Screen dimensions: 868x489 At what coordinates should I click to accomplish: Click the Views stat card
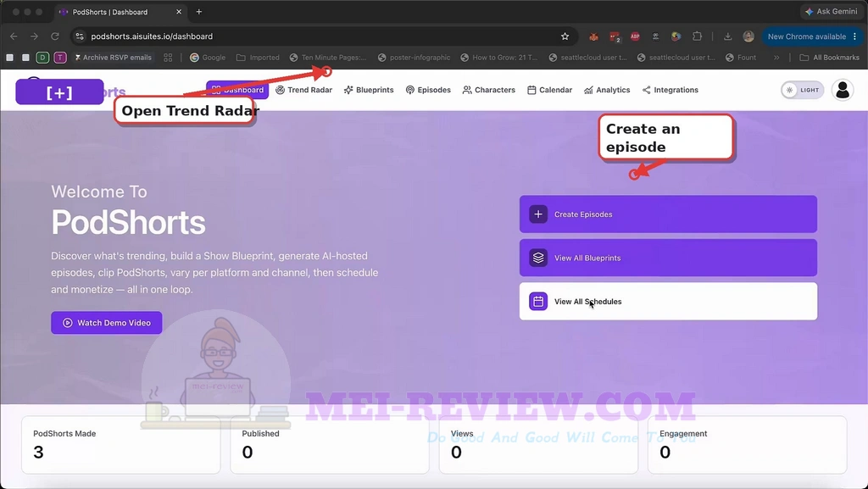pyautogui.click(x=538, y=445)
